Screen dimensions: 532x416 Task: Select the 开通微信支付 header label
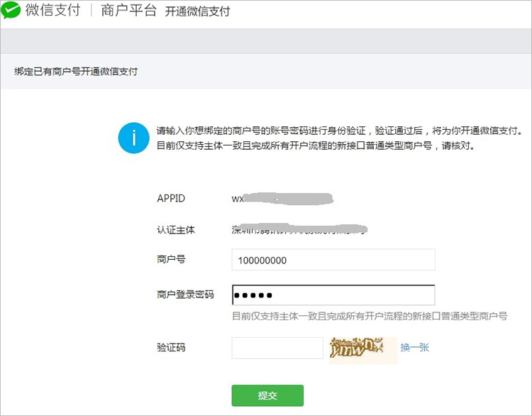[x=198, y=13]
